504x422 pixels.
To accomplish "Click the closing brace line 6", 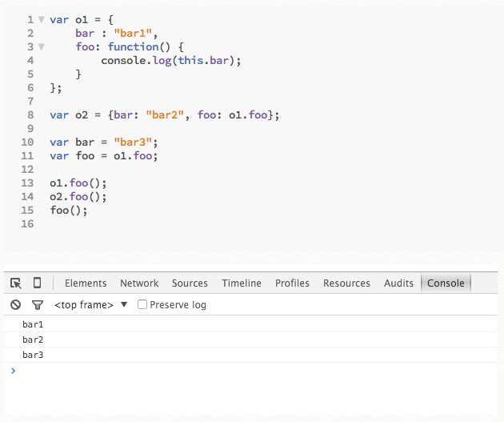I will point(56,88).
